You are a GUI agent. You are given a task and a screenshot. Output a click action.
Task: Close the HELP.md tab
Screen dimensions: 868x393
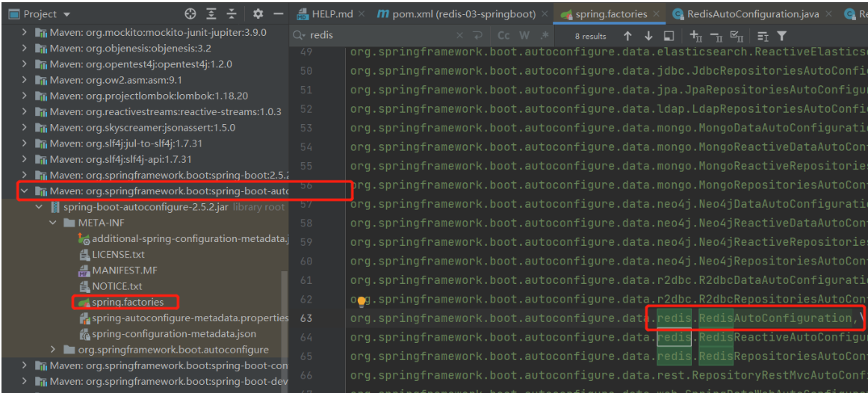click(x=362, y=14)
